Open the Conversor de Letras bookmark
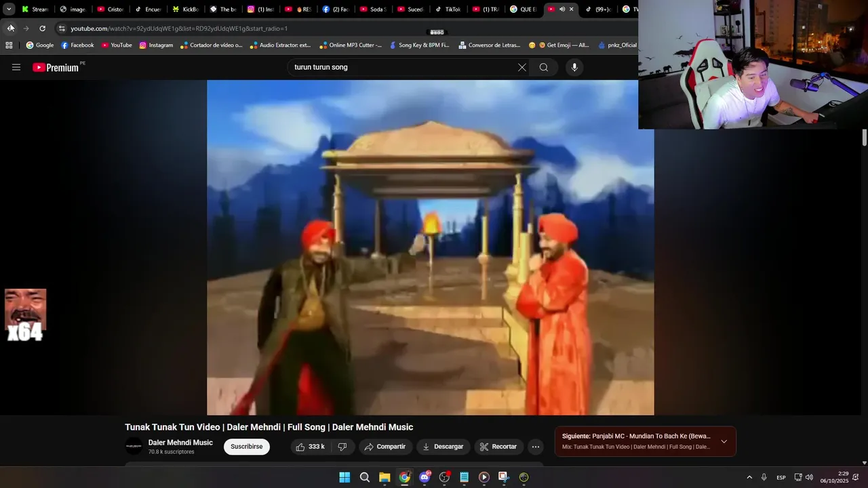Screen dimensions: 868x488 (x=490, y=45)
